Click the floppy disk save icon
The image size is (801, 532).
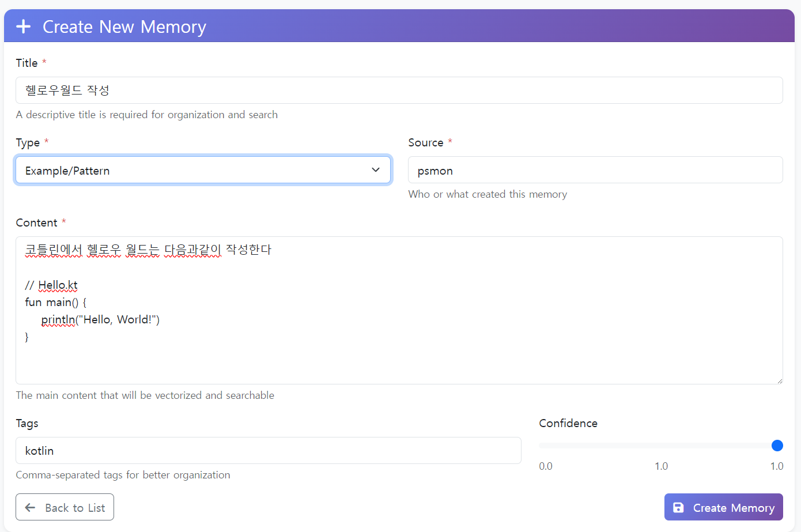click(678, 508)
